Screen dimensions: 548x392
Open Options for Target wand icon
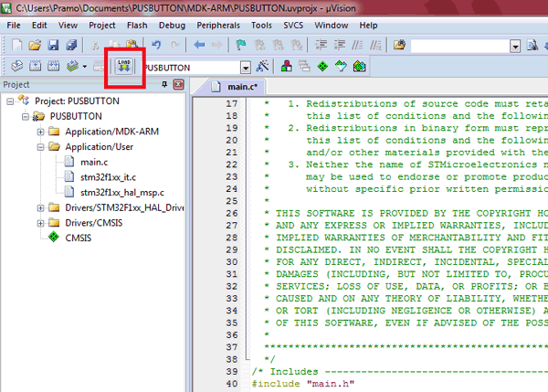click(x=262, y=67)
